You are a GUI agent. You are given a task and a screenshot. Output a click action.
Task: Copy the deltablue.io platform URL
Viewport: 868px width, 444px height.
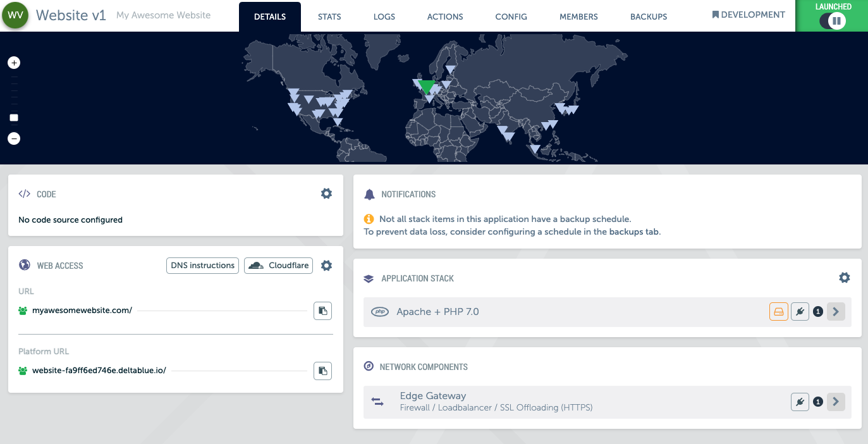[322, 371]
